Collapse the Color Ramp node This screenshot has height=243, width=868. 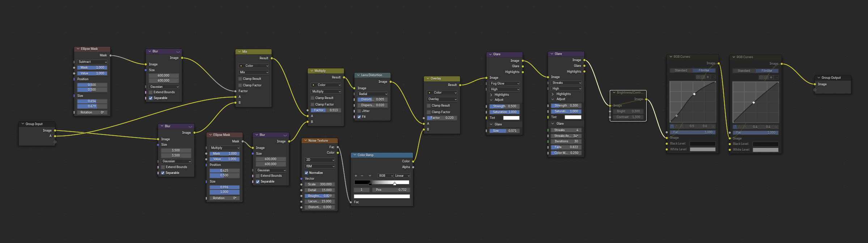click(x=355, y=155)
